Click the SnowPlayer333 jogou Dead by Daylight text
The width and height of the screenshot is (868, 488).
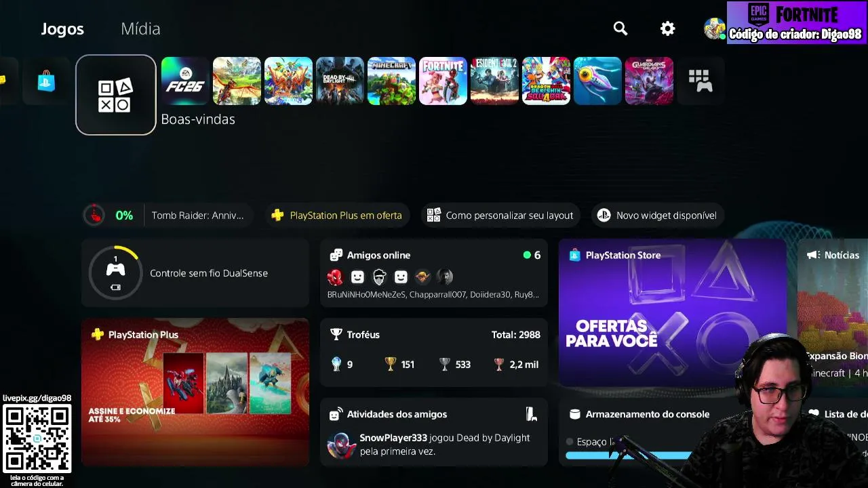[x=445, y=445]
